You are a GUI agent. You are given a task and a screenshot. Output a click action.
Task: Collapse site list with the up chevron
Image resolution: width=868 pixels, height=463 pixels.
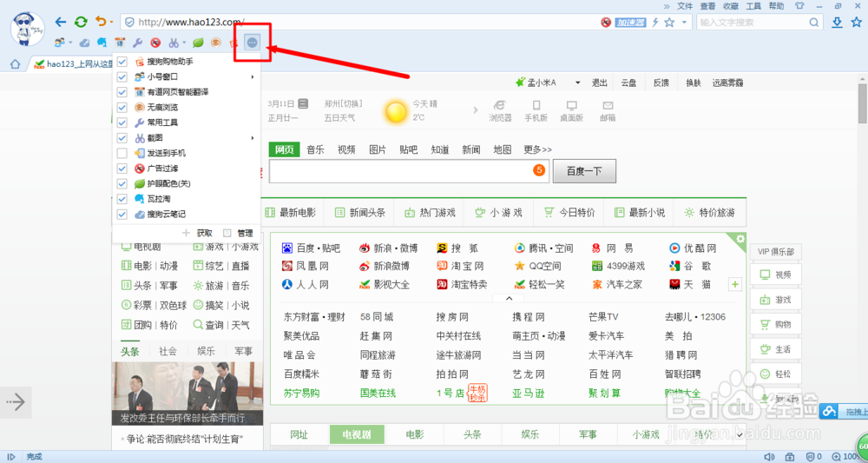point(508,299)
